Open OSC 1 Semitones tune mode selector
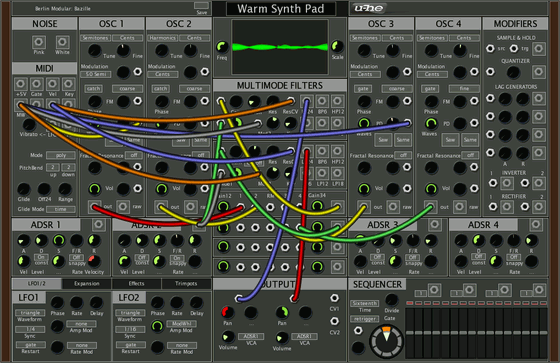This screenshot has width=560, height=363. pyautogui.click(x=96, y=38)
